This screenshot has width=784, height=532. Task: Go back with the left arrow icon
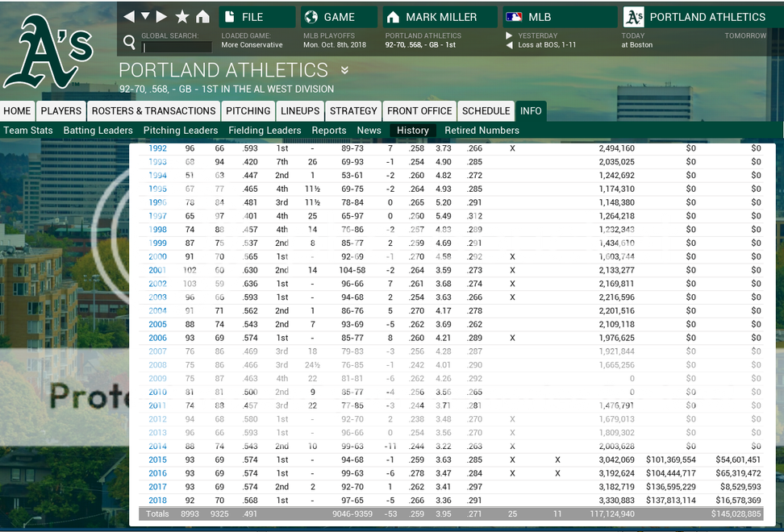click(129, 17)
